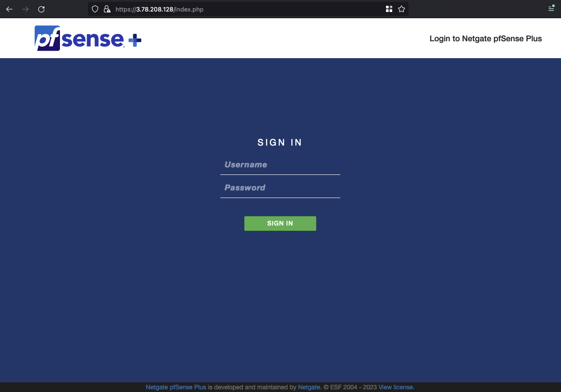Open the Netgate pfSense Plus footer link
561x392 pixels.
(x=176, y=387)
